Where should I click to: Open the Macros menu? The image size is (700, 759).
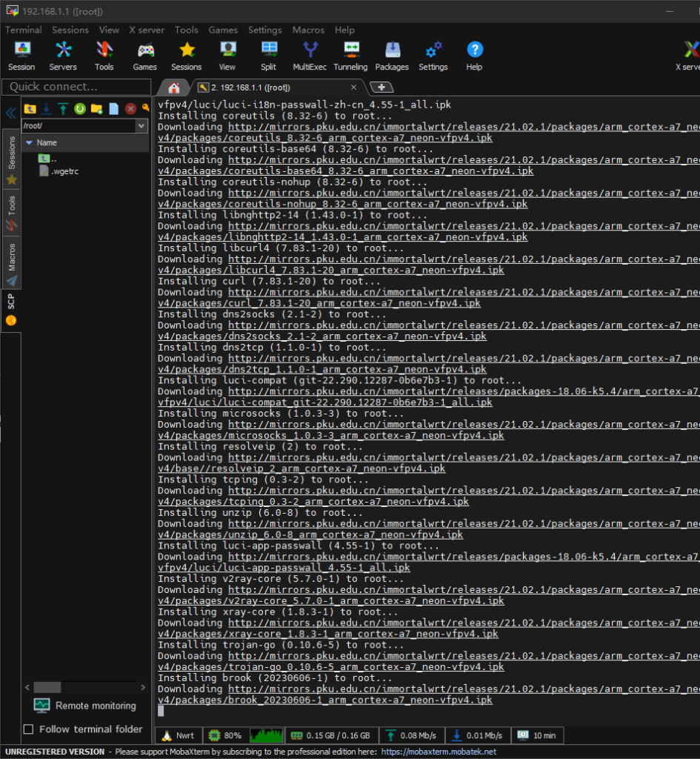point(308,30)
